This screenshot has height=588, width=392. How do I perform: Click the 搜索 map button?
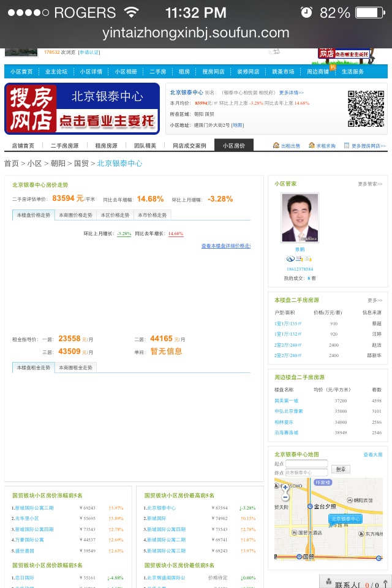tap(341, 469)
